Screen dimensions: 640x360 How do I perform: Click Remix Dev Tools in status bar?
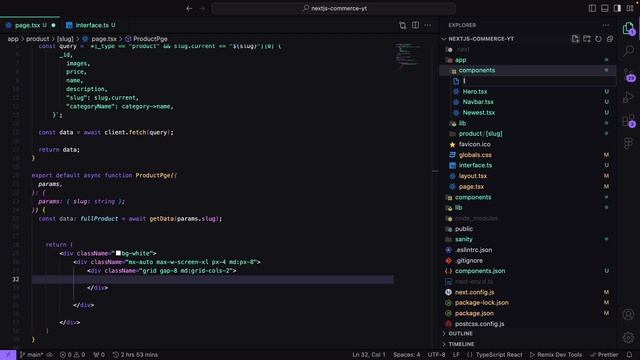click(x=556, y=355)
